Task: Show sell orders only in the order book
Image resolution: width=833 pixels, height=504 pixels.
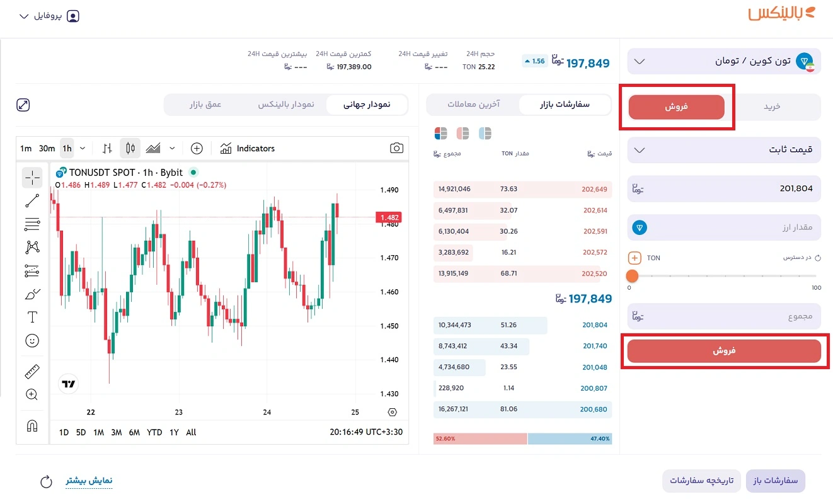Action: [463, 133]
